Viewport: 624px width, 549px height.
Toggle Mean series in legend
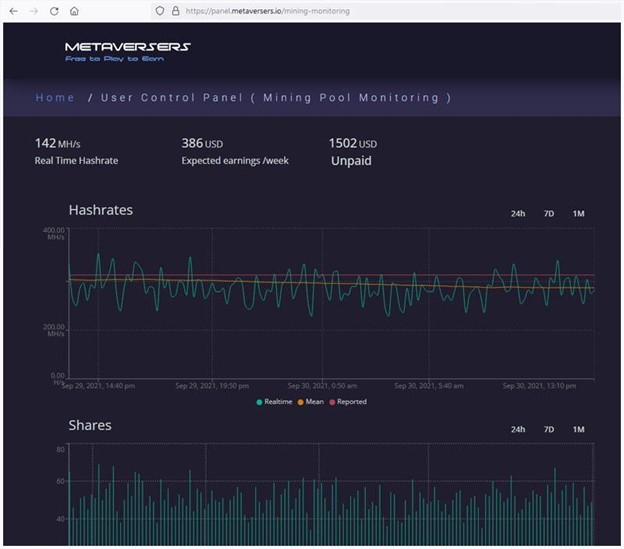tap(311, 402)
